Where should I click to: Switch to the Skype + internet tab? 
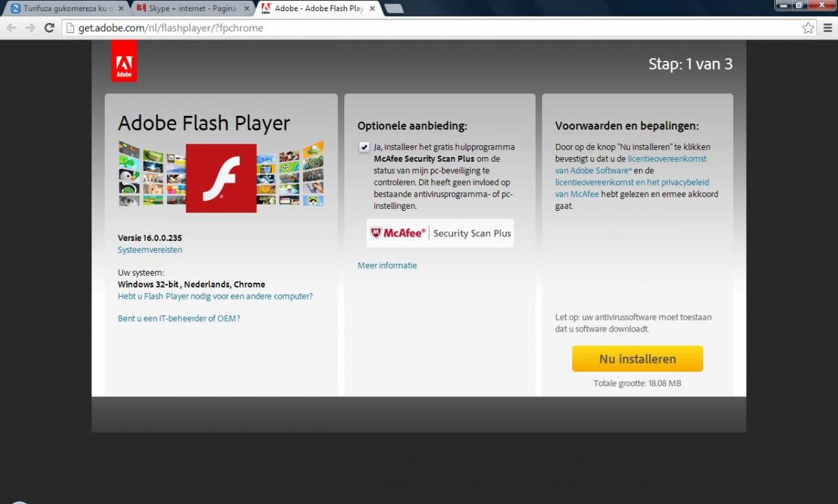[x=192, y=9]
